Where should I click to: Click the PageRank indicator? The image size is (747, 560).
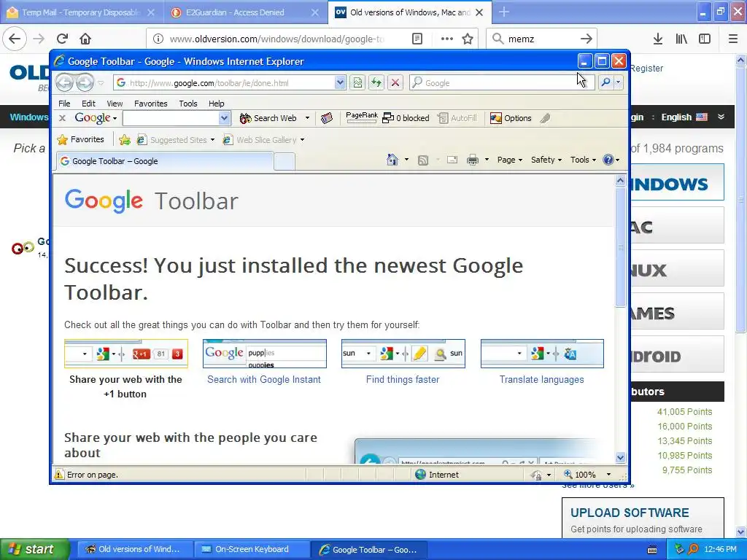(362, 117)
